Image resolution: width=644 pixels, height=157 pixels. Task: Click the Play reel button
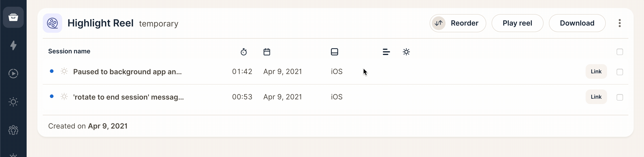click(517, 23)
